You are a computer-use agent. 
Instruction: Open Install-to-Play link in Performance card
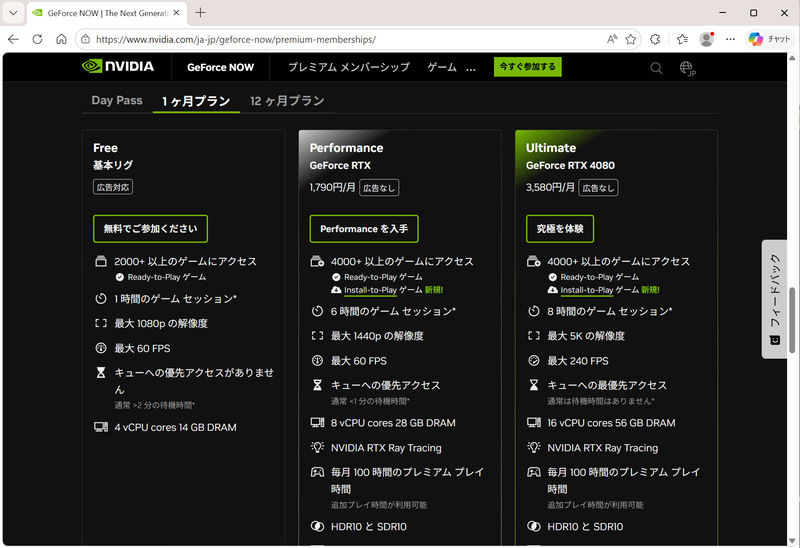370,290
